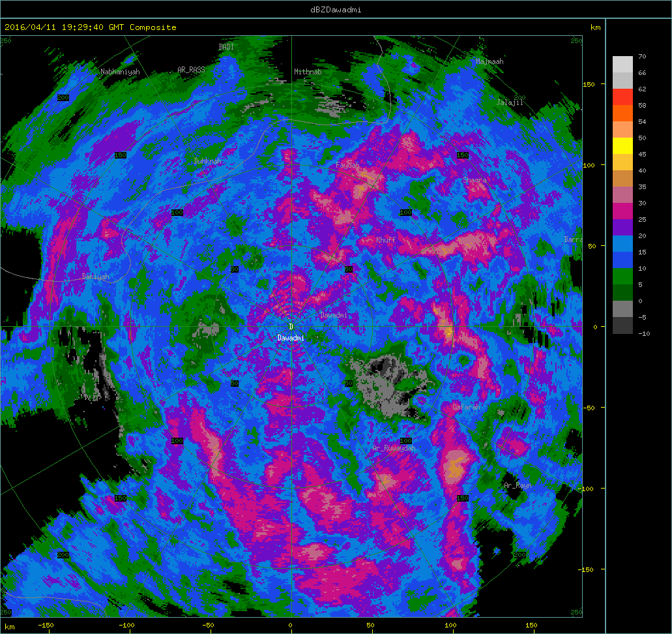The image size is (672, 634).
Task: Click the 'D' radar site marker at center
Action: 291,326
